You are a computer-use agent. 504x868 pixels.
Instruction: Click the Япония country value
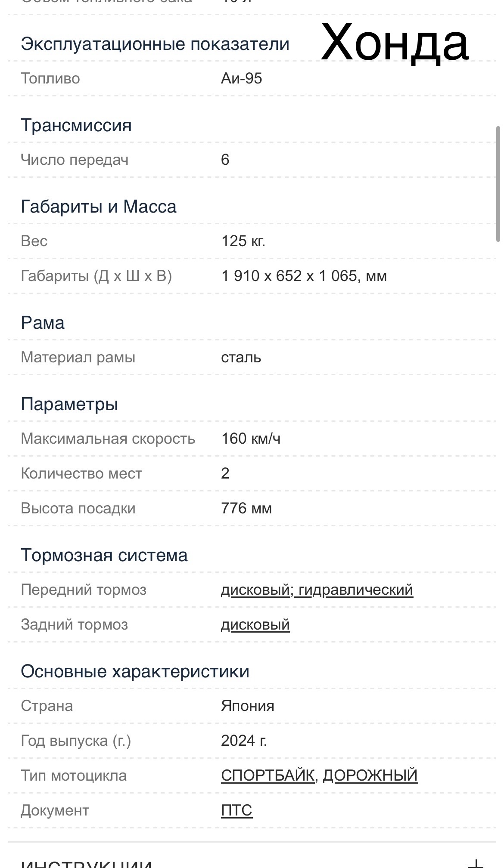click(247, 706)
